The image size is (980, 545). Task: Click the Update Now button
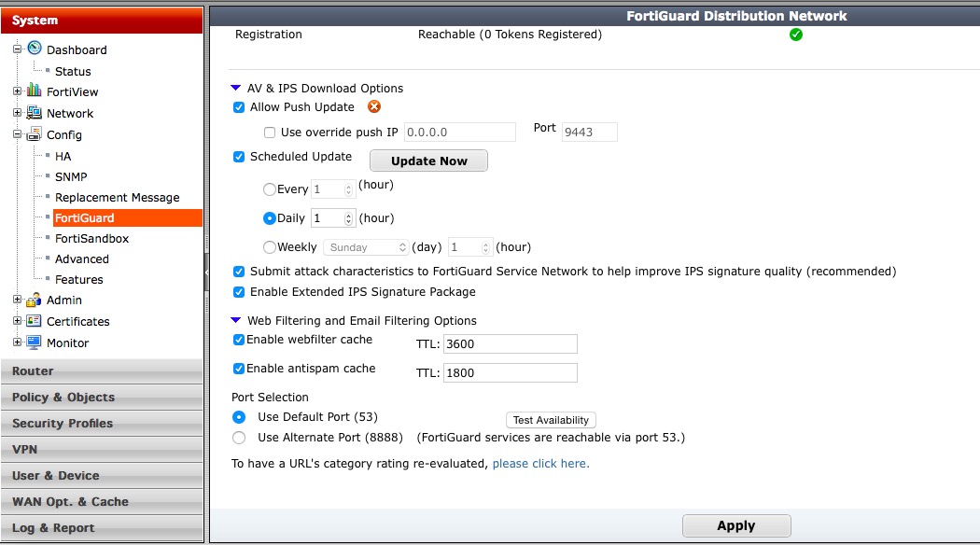428,161
